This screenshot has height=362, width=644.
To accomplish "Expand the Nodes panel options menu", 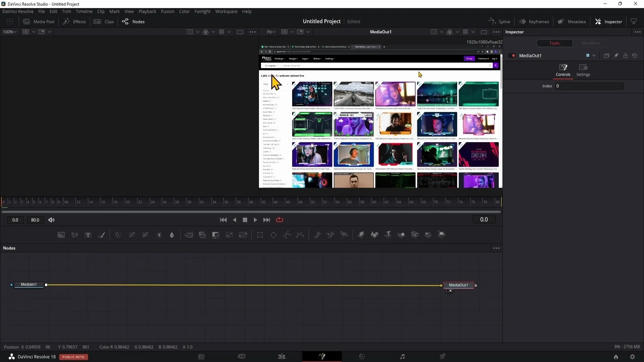I will 496,248.
